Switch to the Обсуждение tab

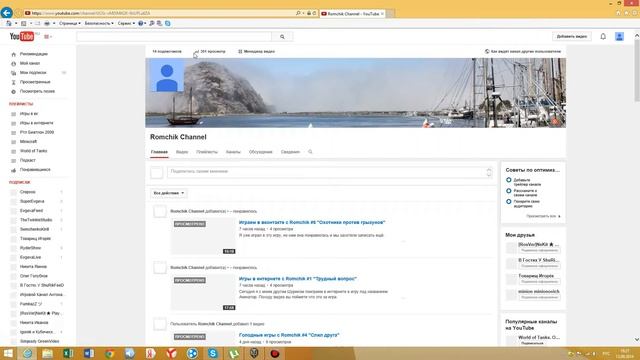tap(260, 152)
